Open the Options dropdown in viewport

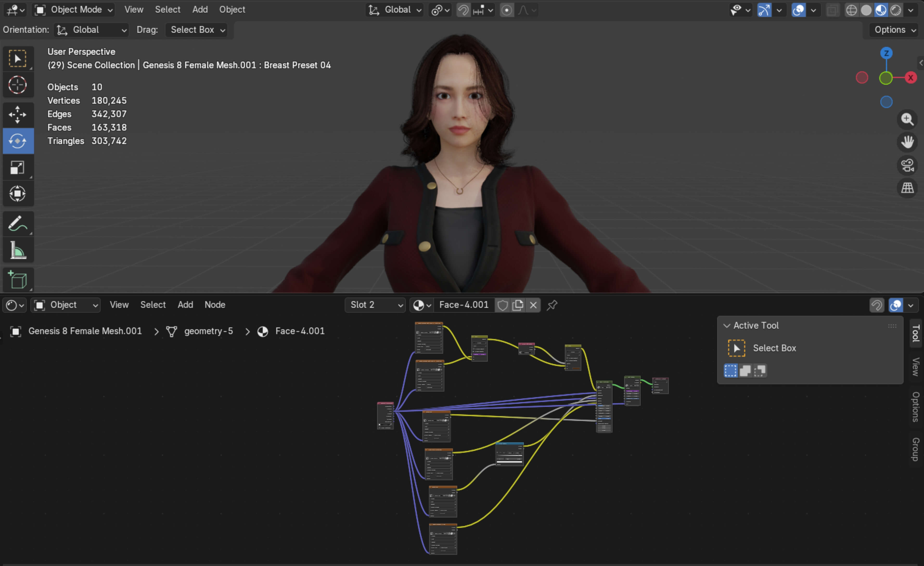coord(894,30)
